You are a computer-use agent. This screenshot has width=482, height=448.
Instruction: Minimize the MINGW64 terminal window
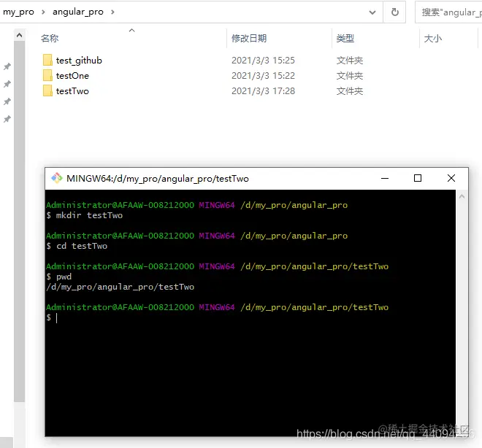[x=385, y=178]
